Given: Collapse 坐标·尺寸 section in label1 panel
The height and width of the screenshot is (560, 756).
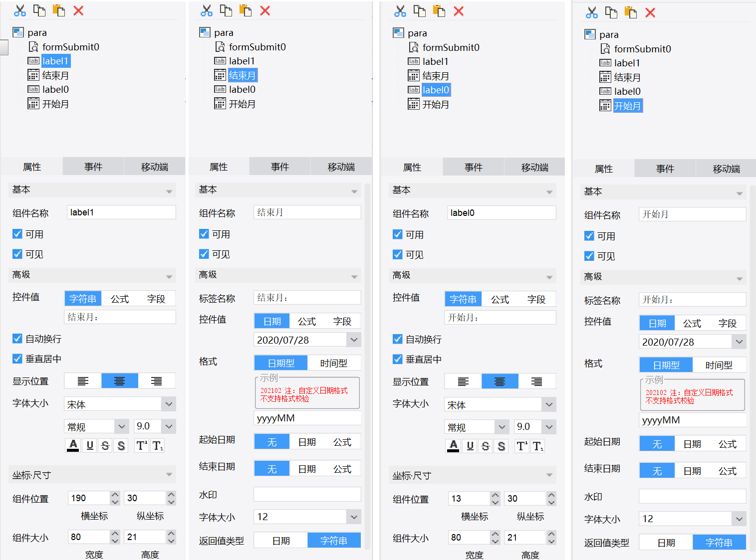Looking at the screenshot, I should coord(169,475).
